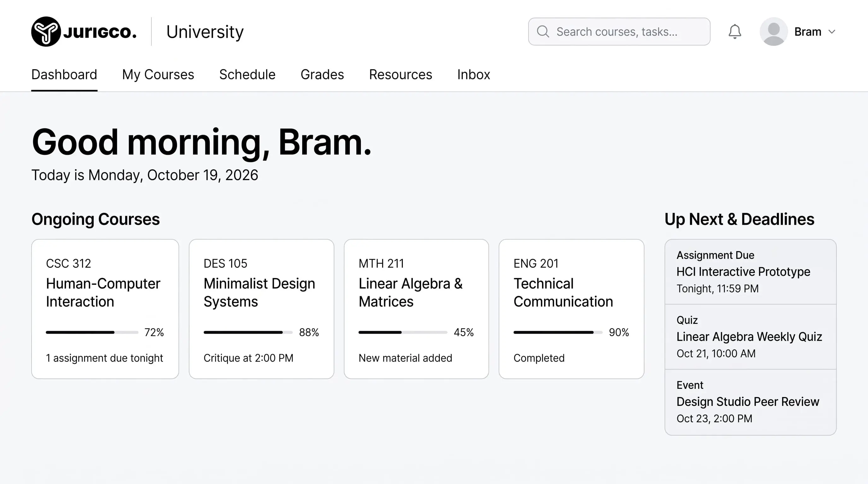The height and width of the screenshot is (484, 868).
Task: Click the search magnifier icon
Action: 543,32
